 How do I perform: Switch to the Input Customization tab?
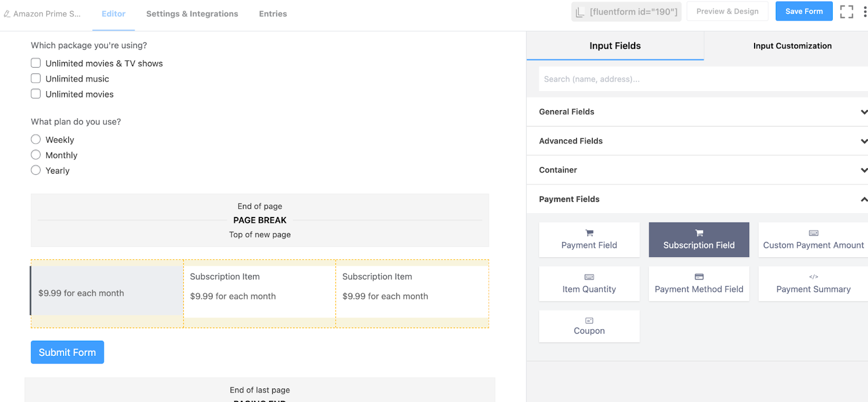[x=792, y=46]
